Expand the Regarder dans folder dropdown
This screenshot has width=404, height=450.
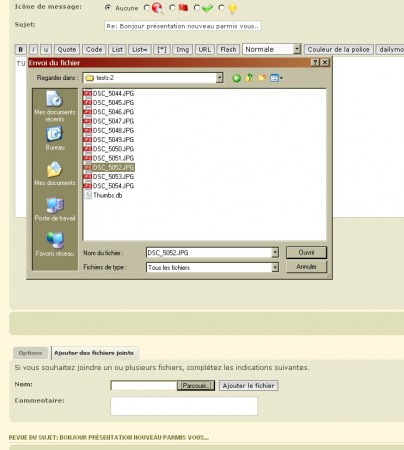point(219,78)
